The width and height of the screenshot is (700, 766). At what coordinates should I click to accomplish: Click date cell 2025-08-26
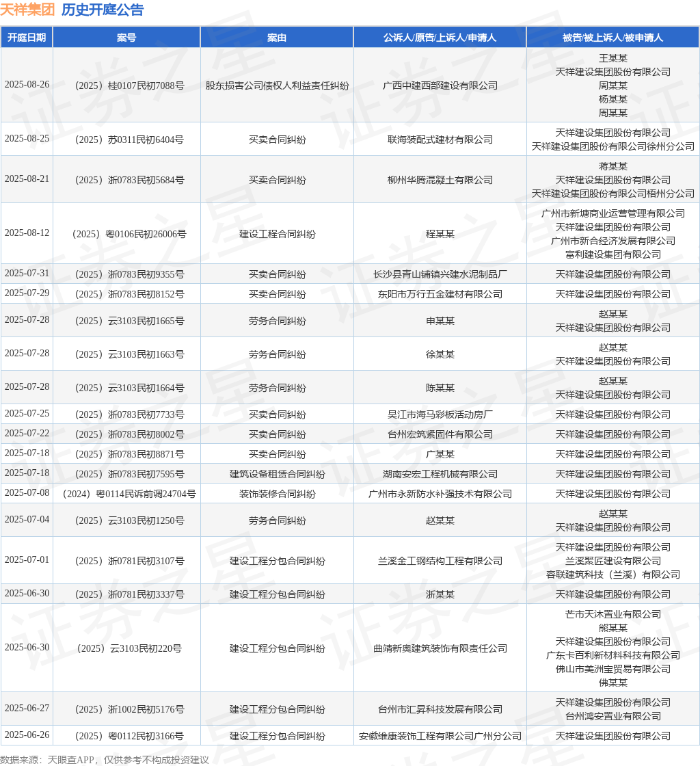27,85
